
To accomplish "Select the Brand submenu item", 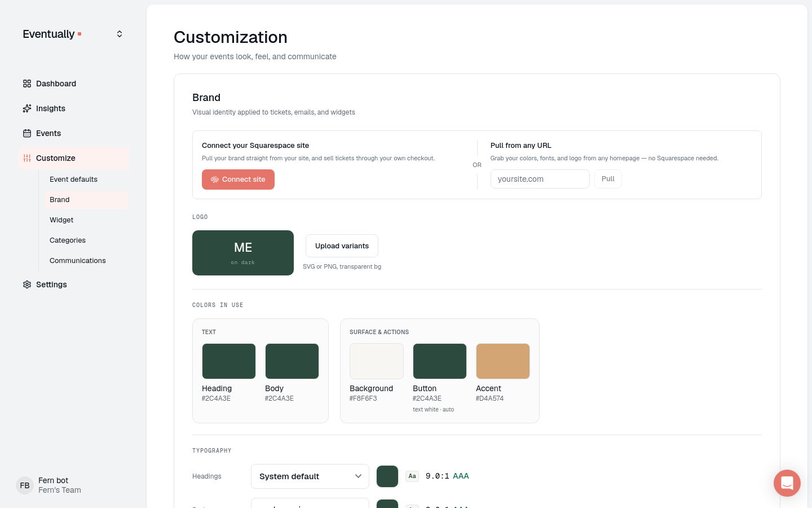I will (x=86, y=200).
